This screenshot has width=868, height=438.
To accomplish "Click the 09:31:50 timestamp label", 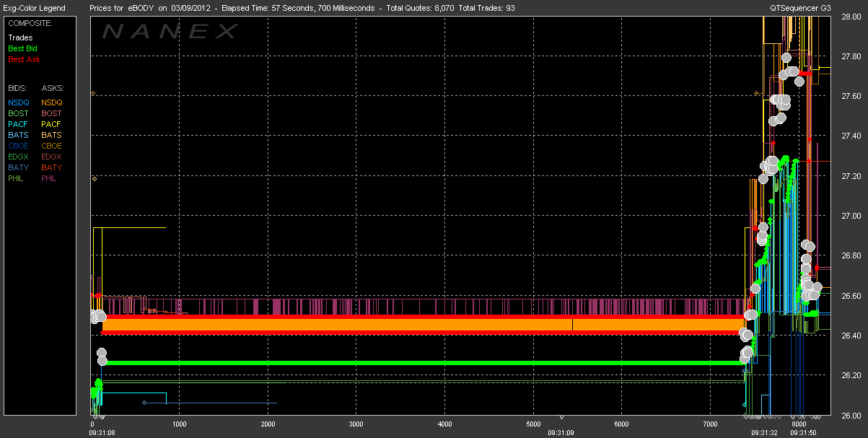I will point(805,433).
